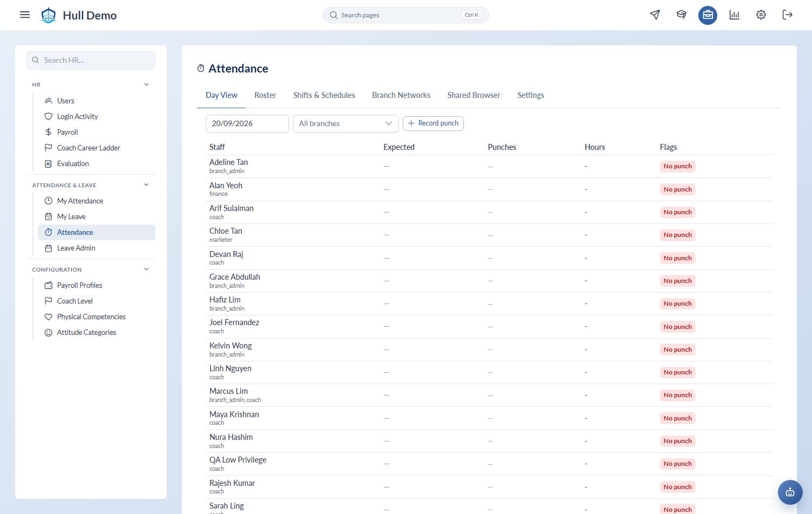Click the Payroll dollar sign icon
812x514 pixels.
[x=48, y=132]
